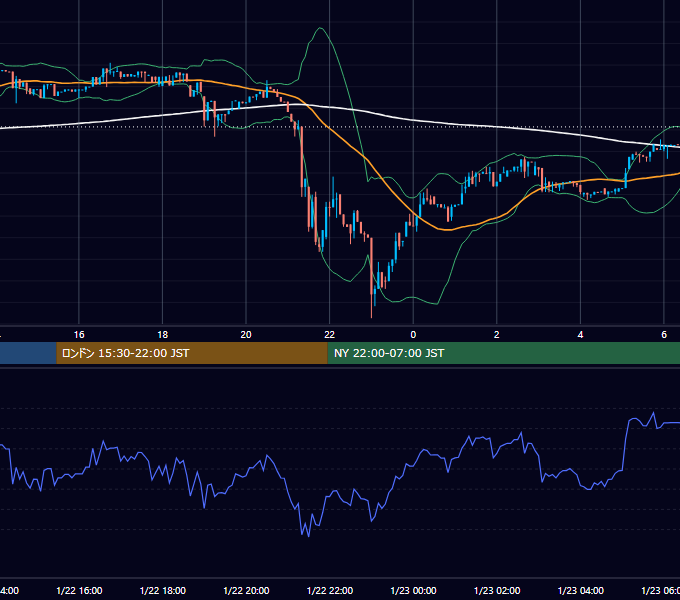Click the 1/23 04:00 date label

(581, 590)
